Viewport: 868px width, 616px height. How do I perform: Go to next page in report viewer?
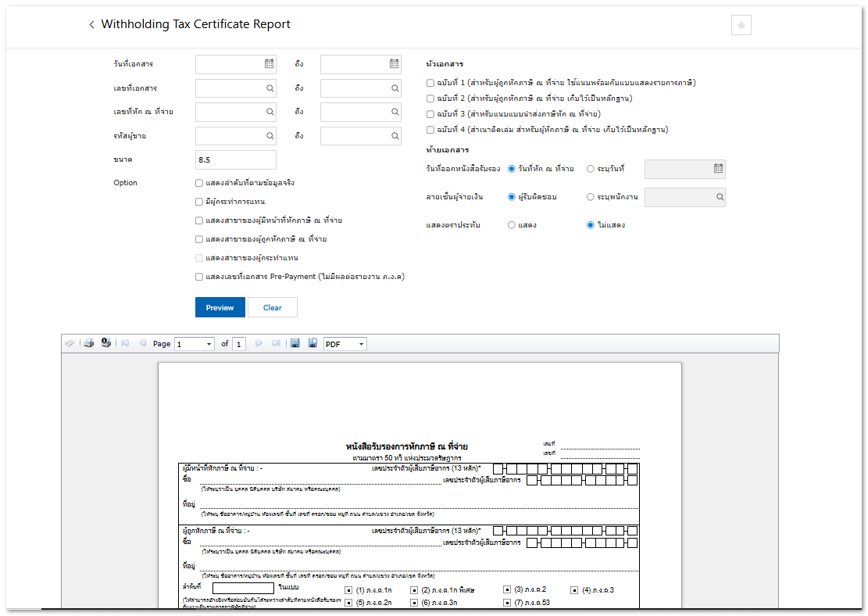tap(259, 343)
